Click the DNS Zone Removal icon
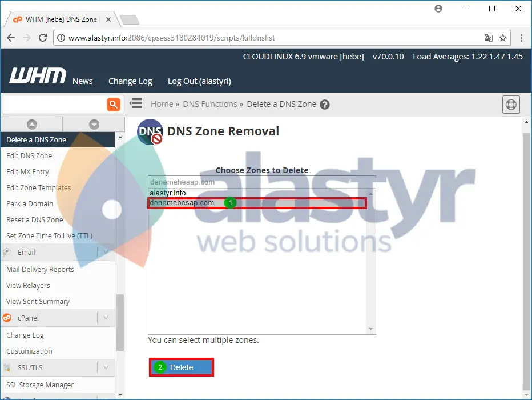 click(x=150, y=132)
